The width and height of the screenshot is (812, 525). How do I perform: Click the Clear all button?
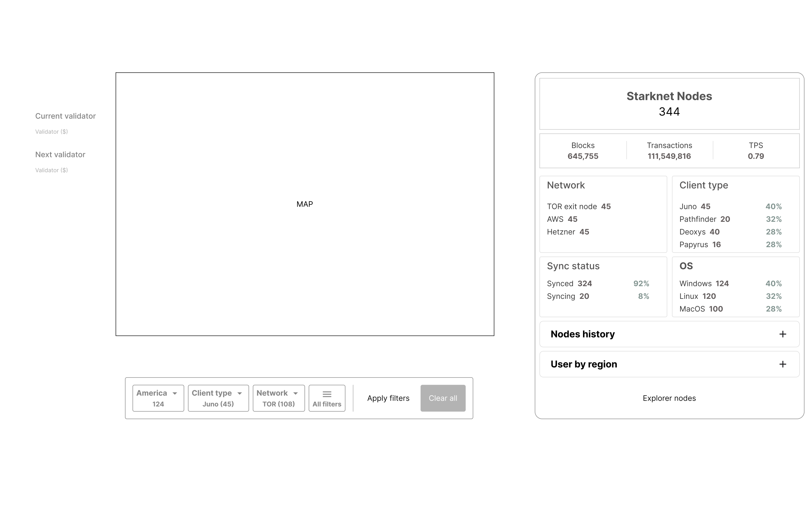coord(443,398)
